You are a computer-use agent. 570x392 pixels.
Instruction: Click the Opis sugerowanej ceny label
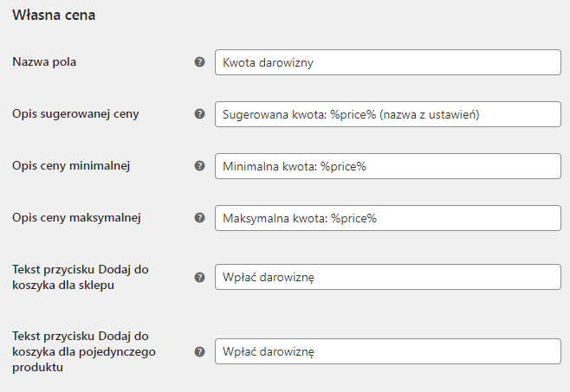(x=75, y=114)
